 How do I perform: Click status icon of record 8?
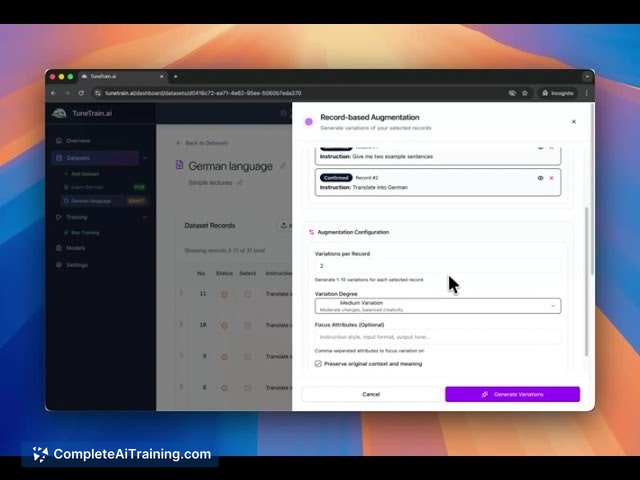click(x=224, y=388)
